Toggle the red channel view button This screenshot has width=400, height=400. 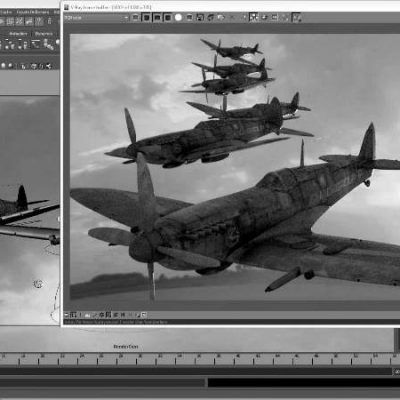tap(146, 17)
